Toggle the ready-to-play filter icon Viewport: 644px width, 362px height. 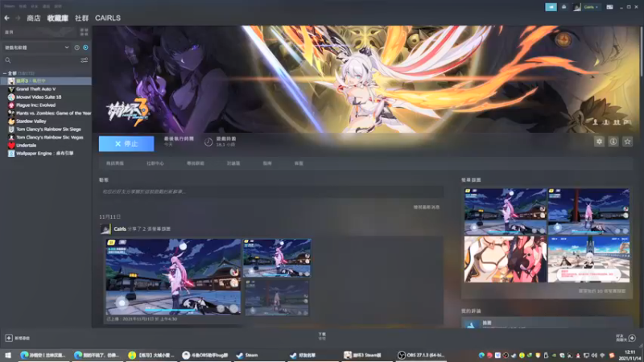tap(85, 47)
